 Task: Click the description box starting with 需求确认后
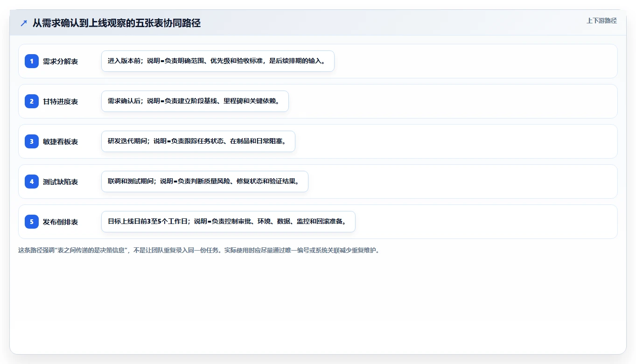(195, 101)
